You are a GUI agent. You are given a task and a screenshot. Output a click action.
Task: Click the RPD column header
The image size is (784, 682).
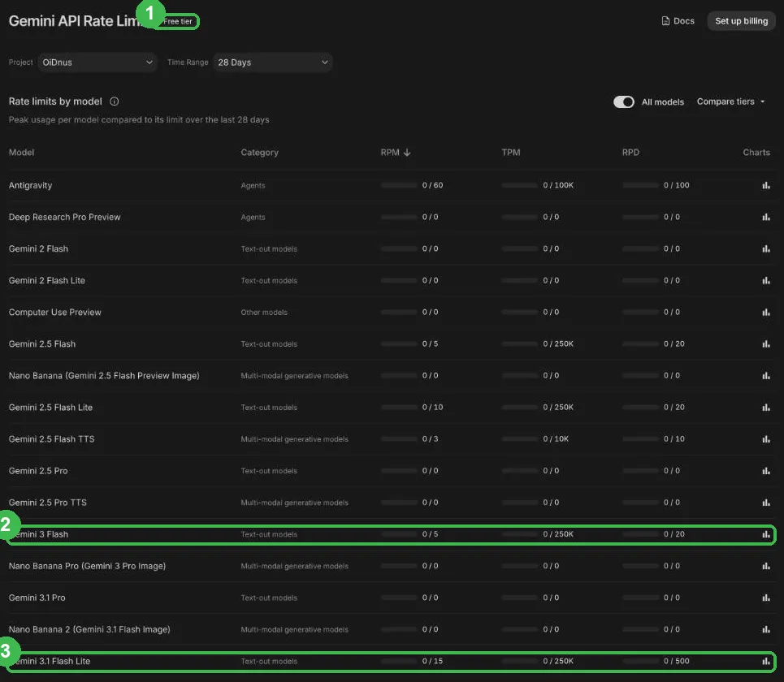(630, 153)
